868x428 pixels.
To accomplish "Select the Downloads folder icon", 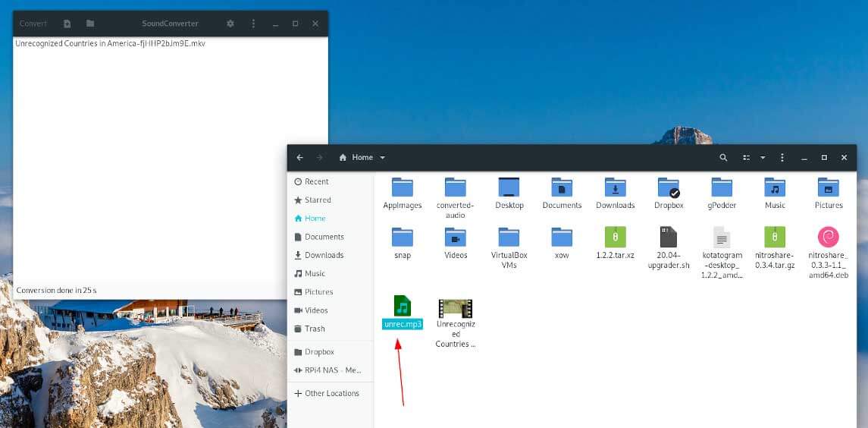I will tap(615, 187).
